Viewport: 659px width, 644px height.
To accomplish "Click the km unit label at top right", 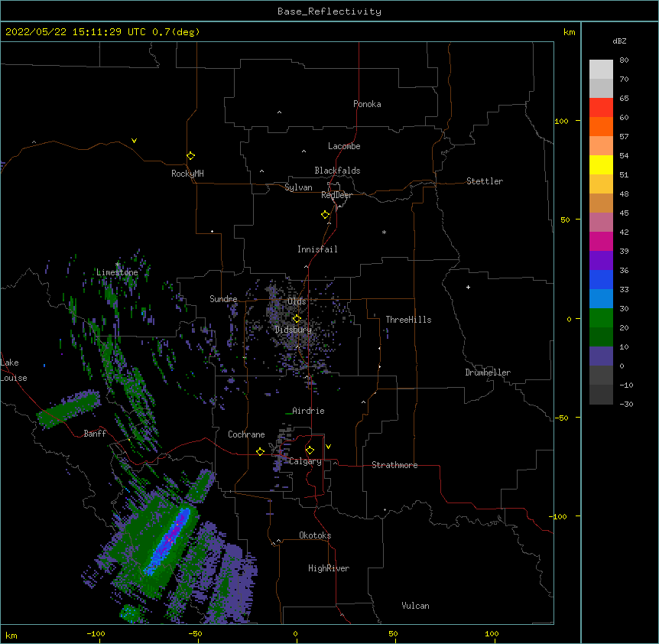I will (569, 32).
